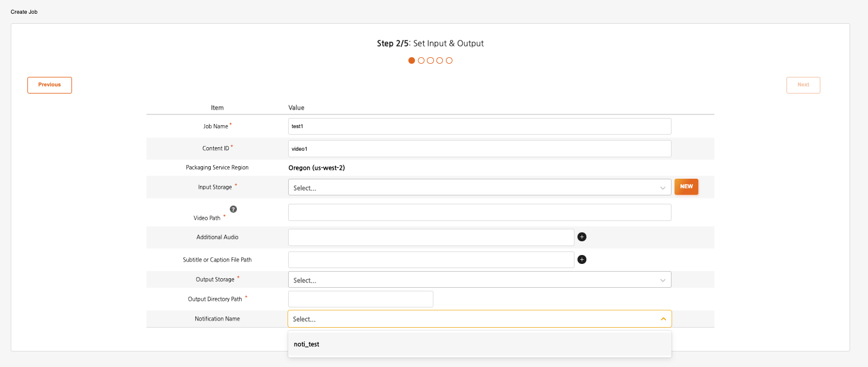Viewport: 868px width, 367px height.
Task: Click the Subtitle or Caption File Path input
Action: [x=430, y=260]
